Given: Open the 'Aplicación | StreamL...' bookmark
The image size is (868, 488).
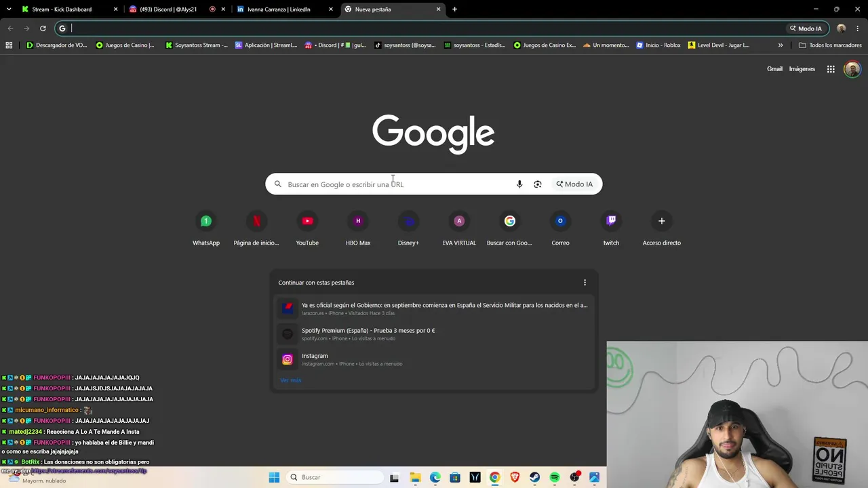Looking at the screenshot, I should tap(266, 45).
